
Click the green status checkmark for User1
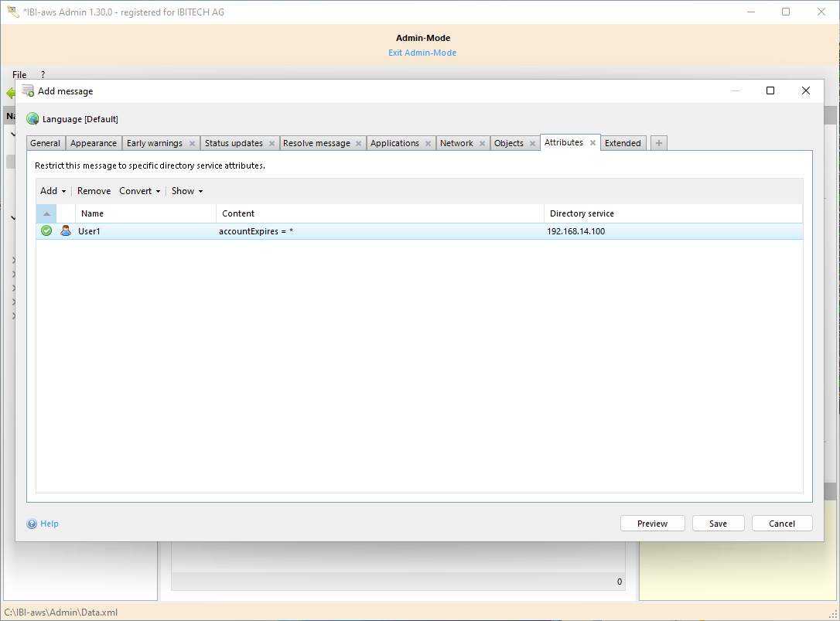click(x=46, y=230)
